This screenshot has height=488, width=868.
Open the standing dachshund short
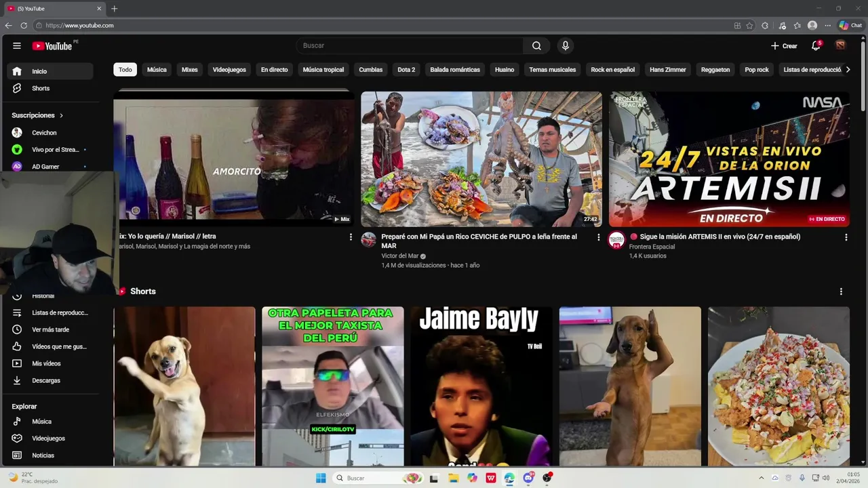pos(630,386)
